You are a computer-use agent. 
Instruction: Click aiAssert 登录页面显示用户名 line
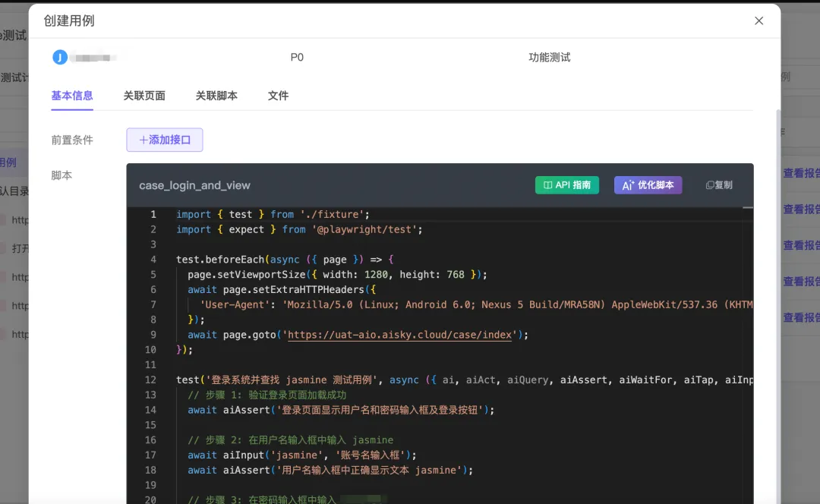341,410
